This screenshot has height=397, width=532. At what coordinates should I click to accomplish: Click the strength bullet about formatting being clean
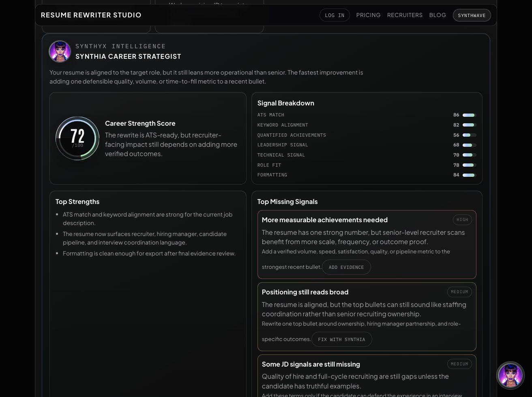pos(149,253)
